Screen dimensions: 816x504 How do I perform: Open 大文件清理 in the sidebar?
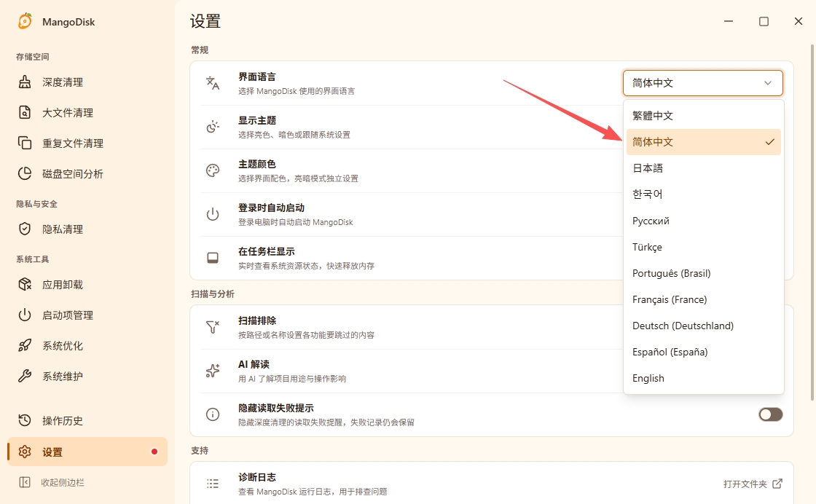(x=87, y=113)
